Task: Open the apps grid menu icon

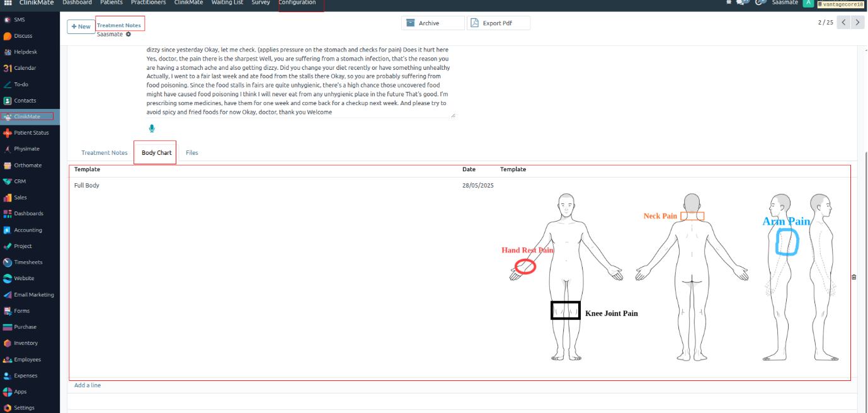Action: click(8, 3)
